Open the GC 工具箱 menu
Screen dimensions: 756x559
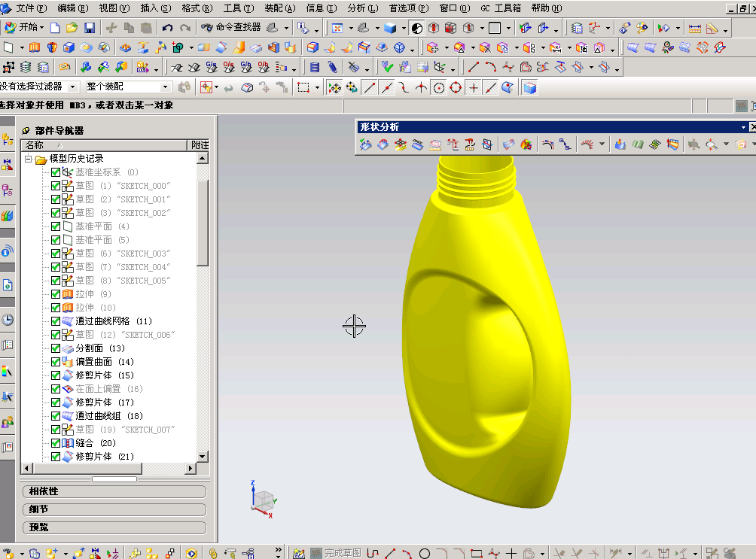(501, 8)
